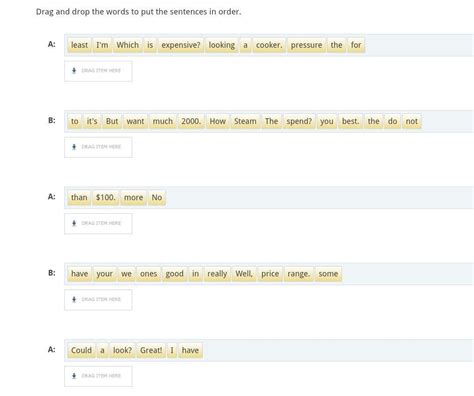Select the "2000." word tile

(x=191, y=121)
